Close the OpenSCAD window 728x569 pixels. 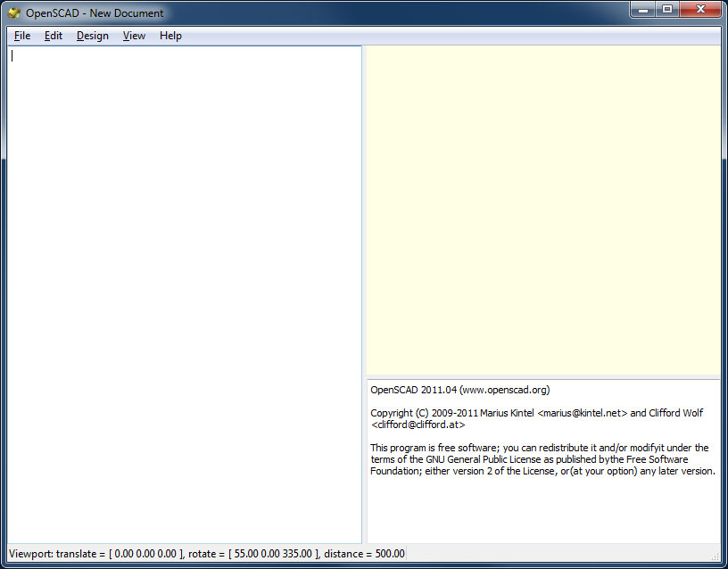[x=700, y=10]
